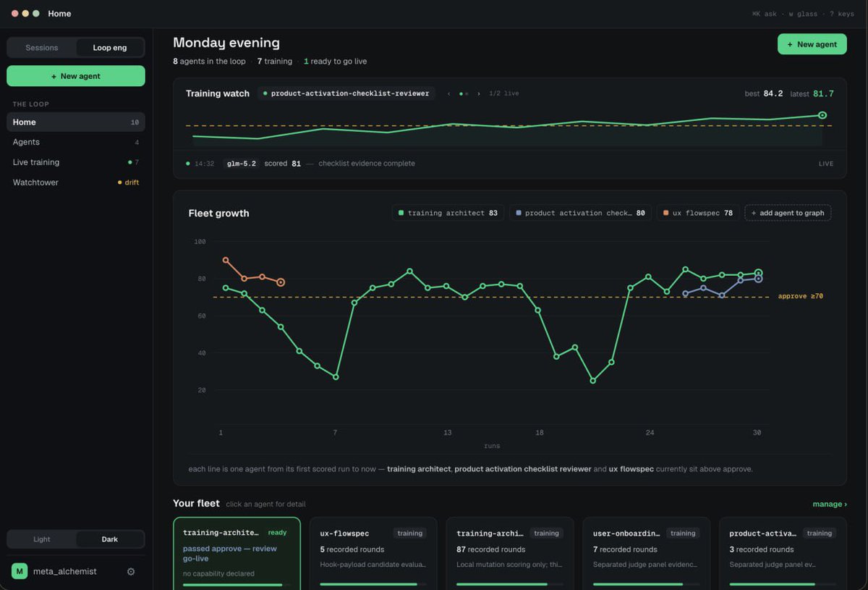
Task: Click progress bar on user-onboarding card
Action: pos(647,584)
